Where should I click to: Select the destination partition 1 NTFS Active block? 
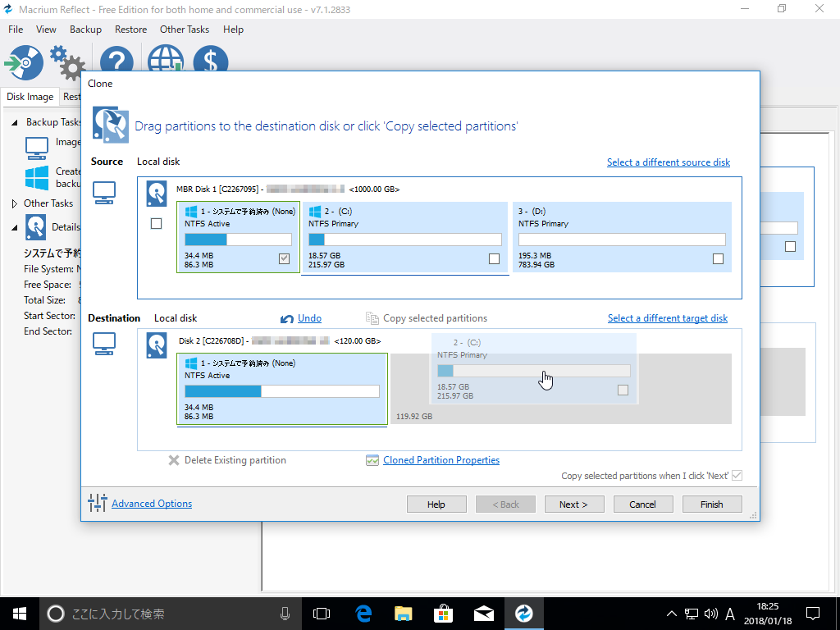point(282,389)
